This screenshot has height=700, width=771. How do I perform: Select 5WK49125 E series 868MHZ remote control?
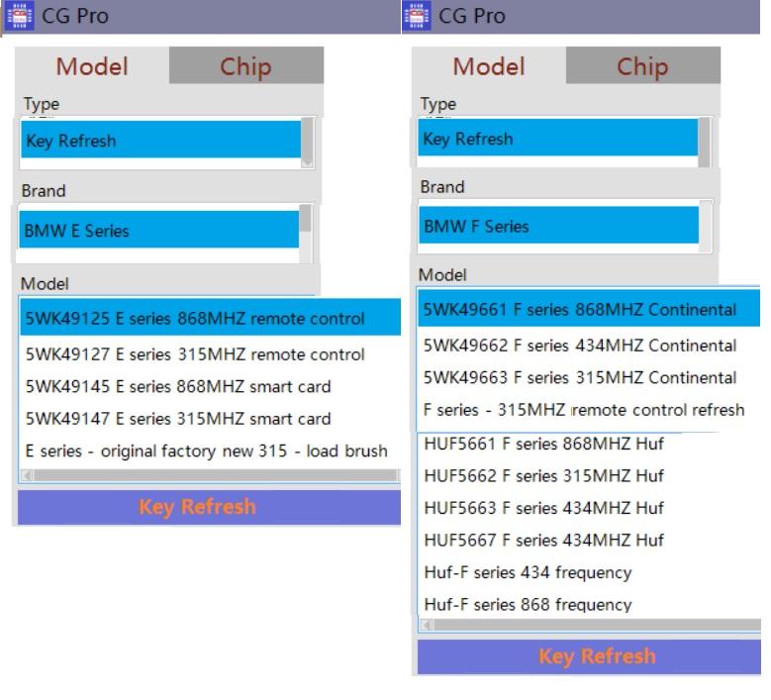[x=211, y=317]
